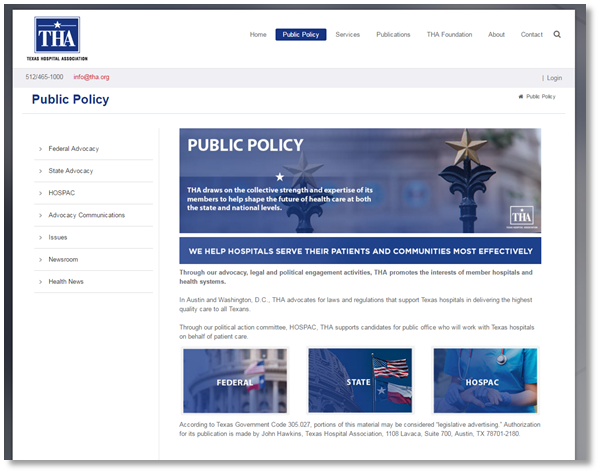Click the Login link
This screenshot has height=473, width=599.
click(x=554, y=78)
